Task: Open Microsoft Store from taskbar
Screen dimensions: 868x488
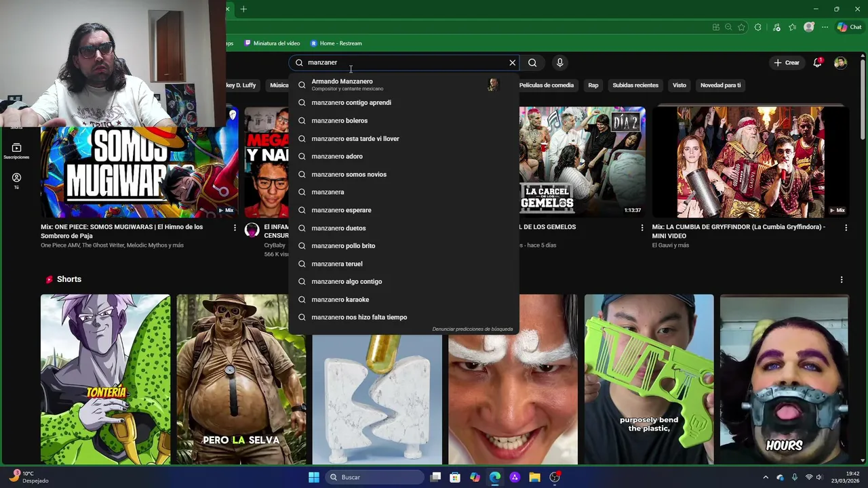Action: tap(455, 477)
